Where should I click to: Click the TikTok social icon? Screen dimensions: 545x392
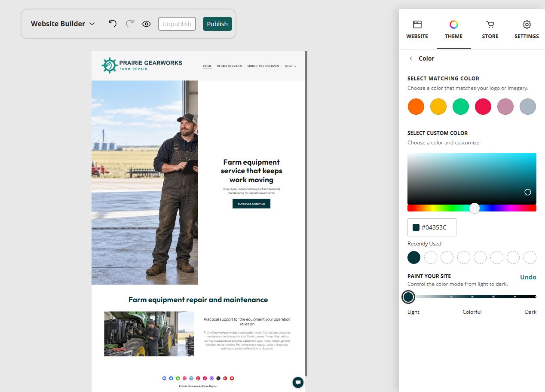pyautogui.click(x=205, y=378)
